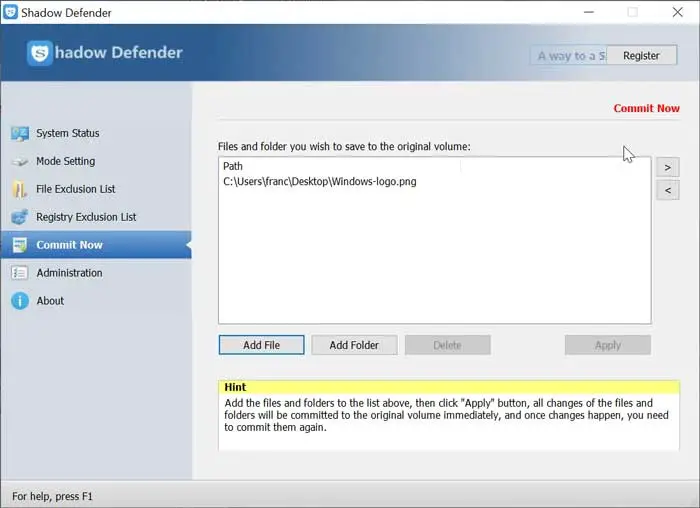700x508 pixels.
Task: Click the Mode Setting drive icon
Action: pos(20,162)
